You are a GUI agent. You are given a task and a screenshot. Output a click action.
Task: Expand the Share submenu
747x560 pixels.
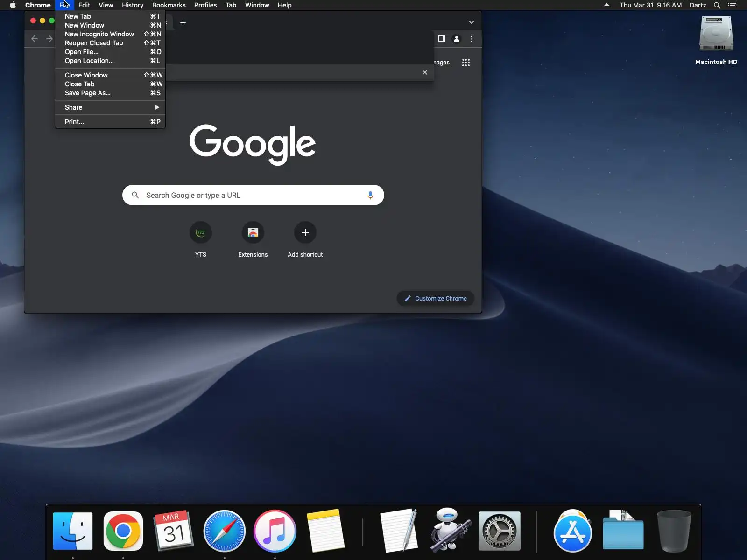point(110,107)
